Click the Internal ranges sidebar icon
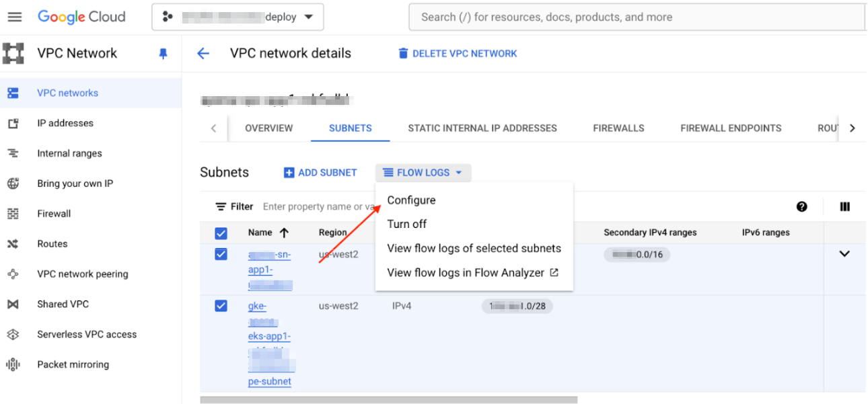868x404 pixels. click(x=13, y=153)
